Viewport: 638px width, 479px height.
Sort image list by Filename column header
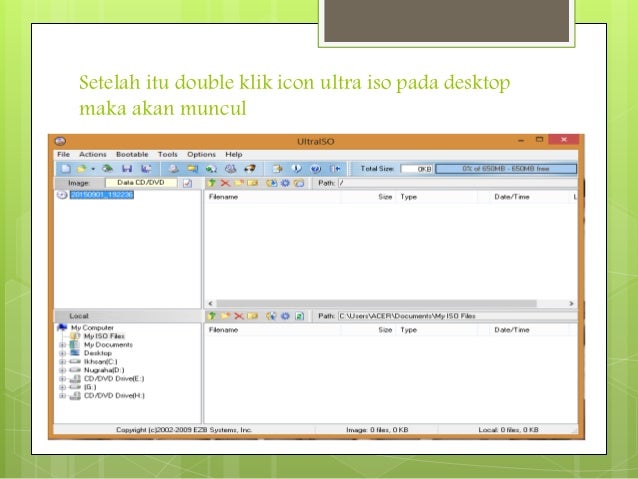click(273, 197)
